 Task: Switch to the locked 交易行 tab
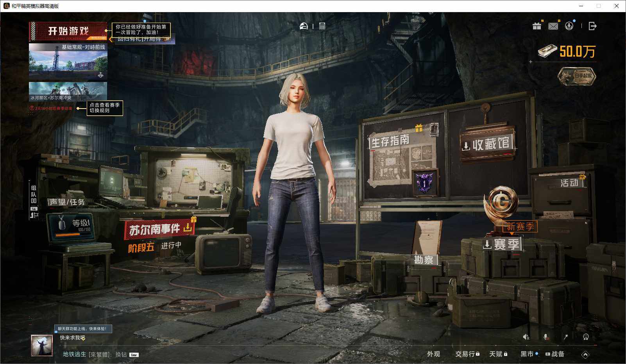[x=467, y=354]
